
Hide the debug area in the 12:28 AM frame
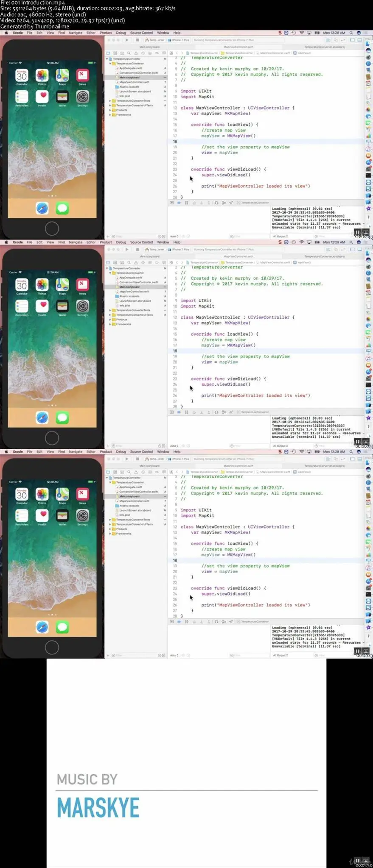(171, 203)
